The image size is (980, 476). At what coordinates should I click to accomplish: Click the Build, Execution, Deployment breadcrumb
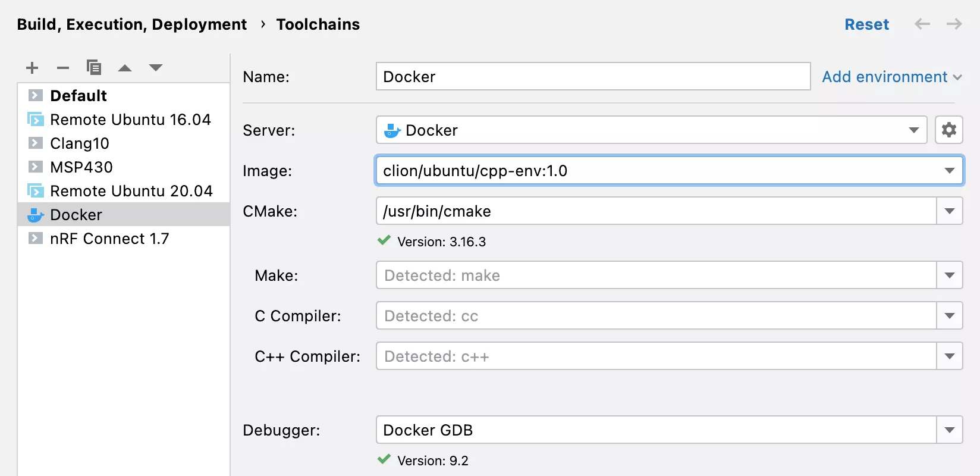[131, 24]
